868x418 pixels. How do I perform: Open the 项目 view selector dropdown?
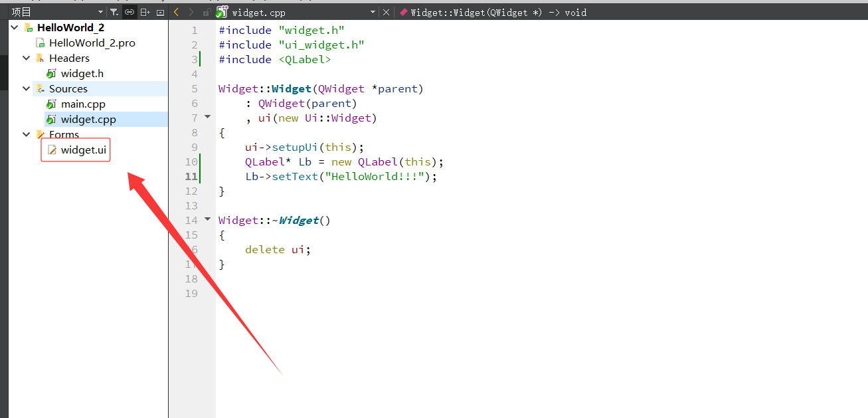coord(57,12)
